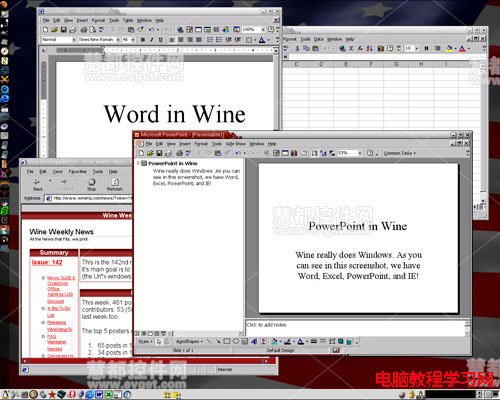Insert WordArt from PowerPoint's drawing toolbar
This screenshot has width=500, height=400.
[x=254, y=341]
